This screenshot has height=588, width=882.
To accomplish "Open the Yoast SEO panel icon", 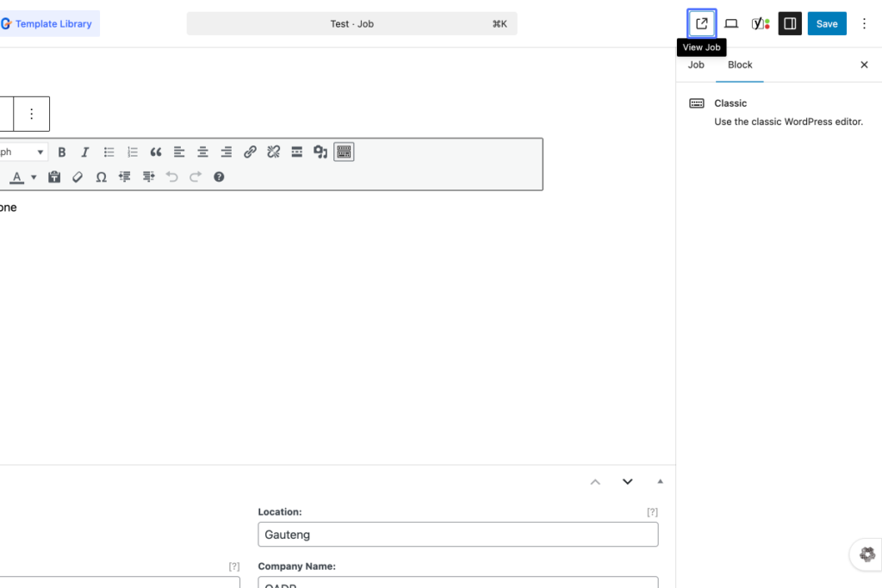I will tap(761, 23).
